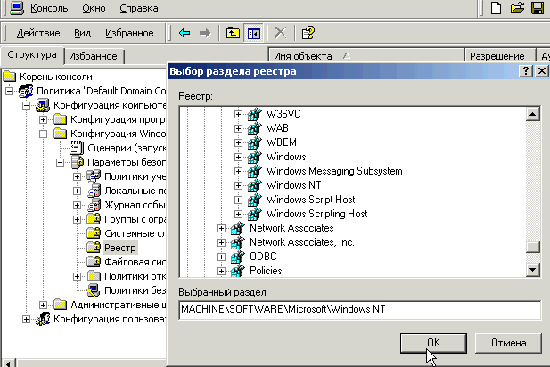The height and width of the screenshot is (367, 550).
Task: Open the Действие menu
Action: 39,33
